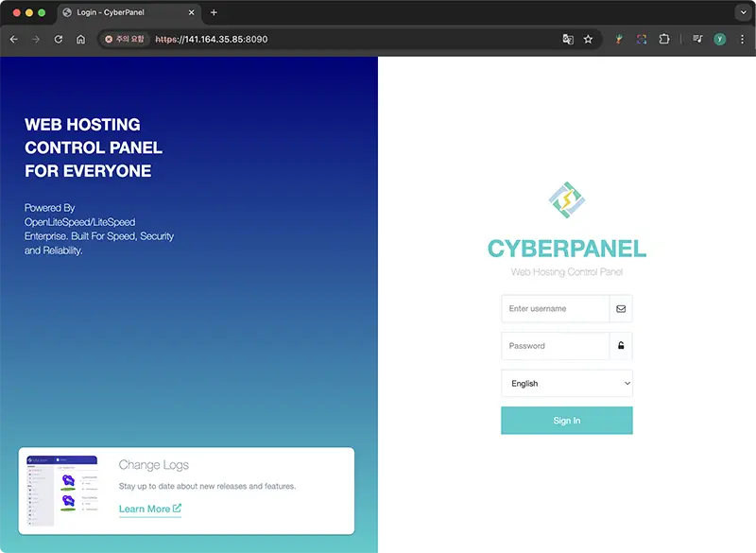Image resolution: width=756 pixels, height=553 pixels.
Task: Click the padlock icon beside password field
Action: pyautogui.click(x=621, y=346)
